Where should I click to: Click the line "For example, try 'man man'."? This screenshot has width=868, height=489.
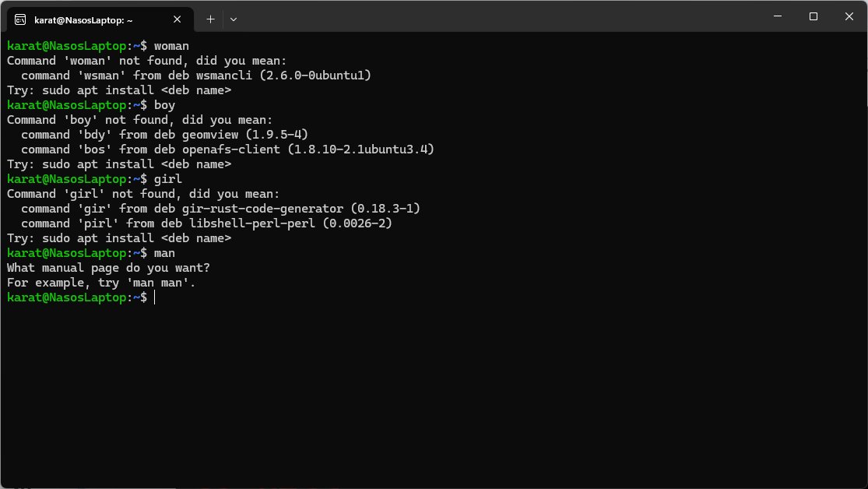click(x=101, y=283)
